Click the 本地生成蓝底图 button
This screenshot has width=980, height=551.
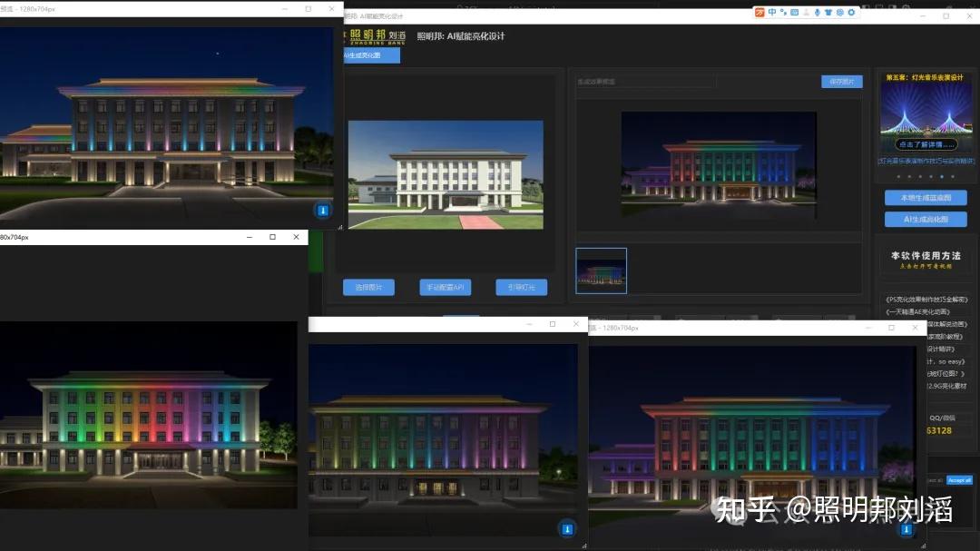926,198
